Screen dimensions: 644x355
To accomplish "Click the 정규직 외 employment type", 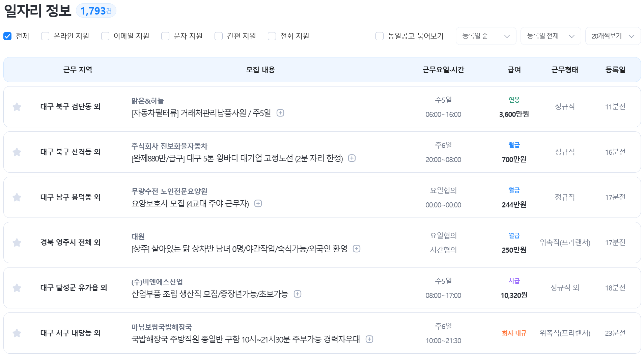I will coord(565,288).
